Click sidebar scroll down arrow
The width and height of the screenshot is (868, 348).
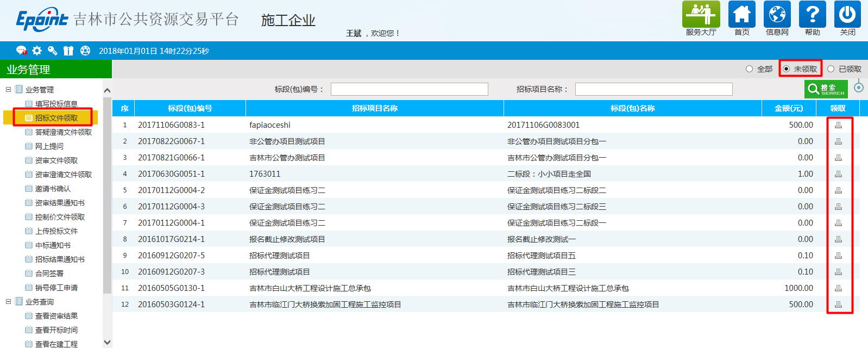pyautogui.click(x=107, y=342)
